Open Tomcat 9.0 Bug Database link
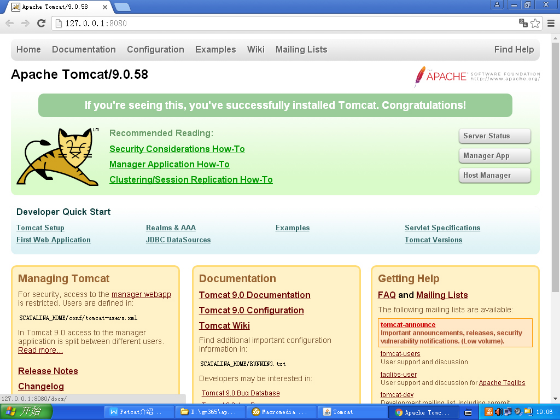The height and width of the screenshot is (420, 560). [x=241, y=393]
